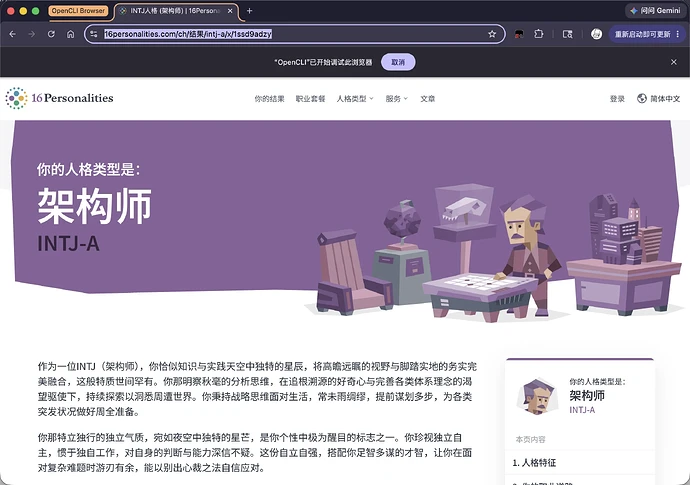
Task: Expand the 服务 dropdown menu
Action: (396, 99)
